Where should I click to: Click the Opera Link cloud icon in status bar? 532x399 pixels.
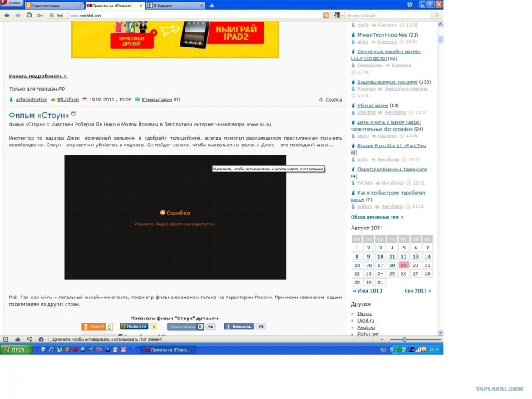point(17,339)
